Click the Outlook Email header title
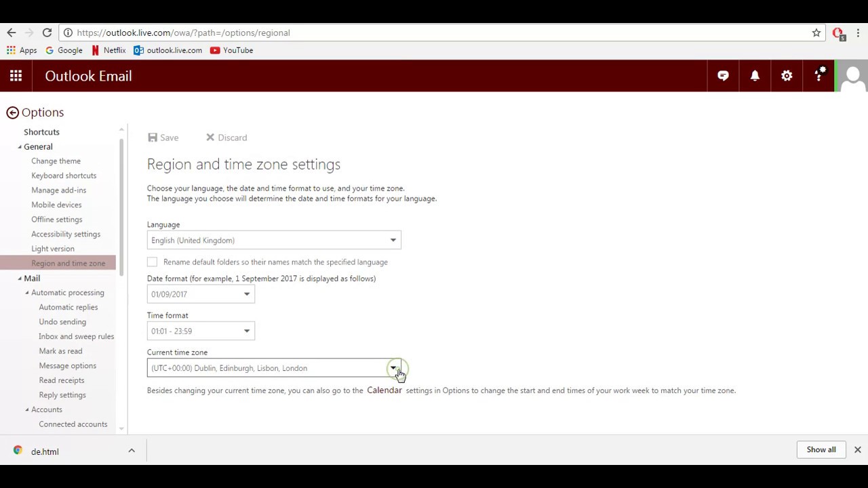The height and width of the screenshot is (488, 868). [x=88, y=76]
